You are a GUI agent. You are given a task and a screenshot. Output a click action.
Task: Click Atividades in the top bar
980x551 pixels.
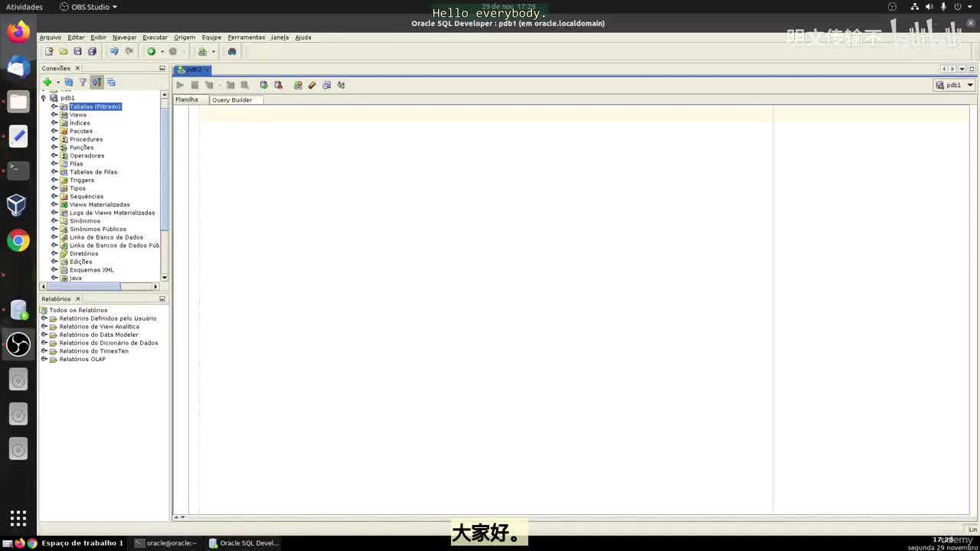pos(24,7)
